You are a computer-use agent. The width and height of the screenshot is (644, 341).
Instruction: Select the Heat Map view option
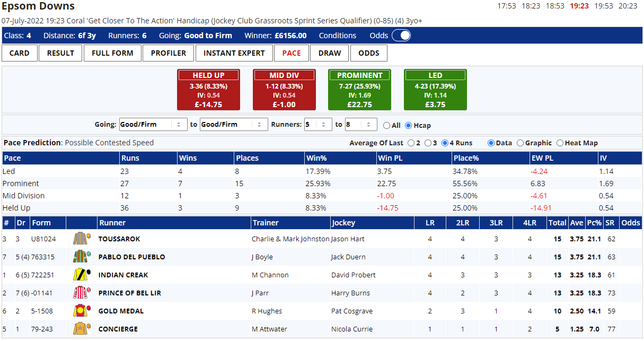[x=560, y=143]
